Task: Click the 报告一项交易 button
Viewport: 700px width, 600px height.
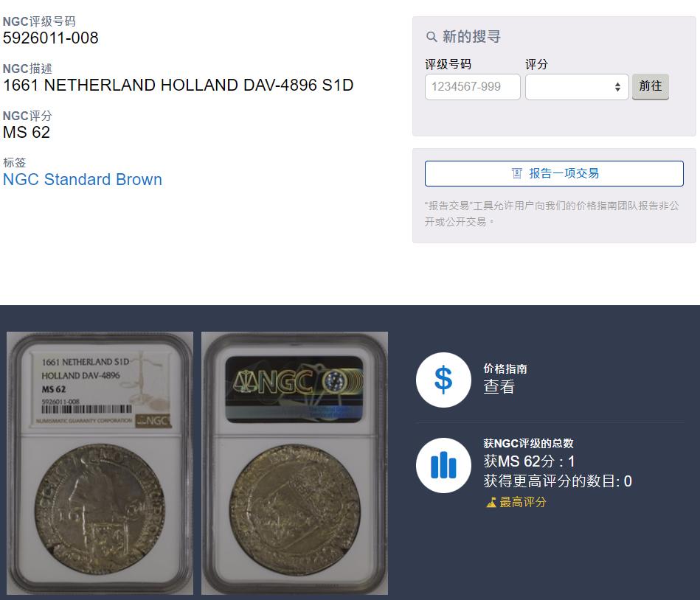Action: click(554, 173)
